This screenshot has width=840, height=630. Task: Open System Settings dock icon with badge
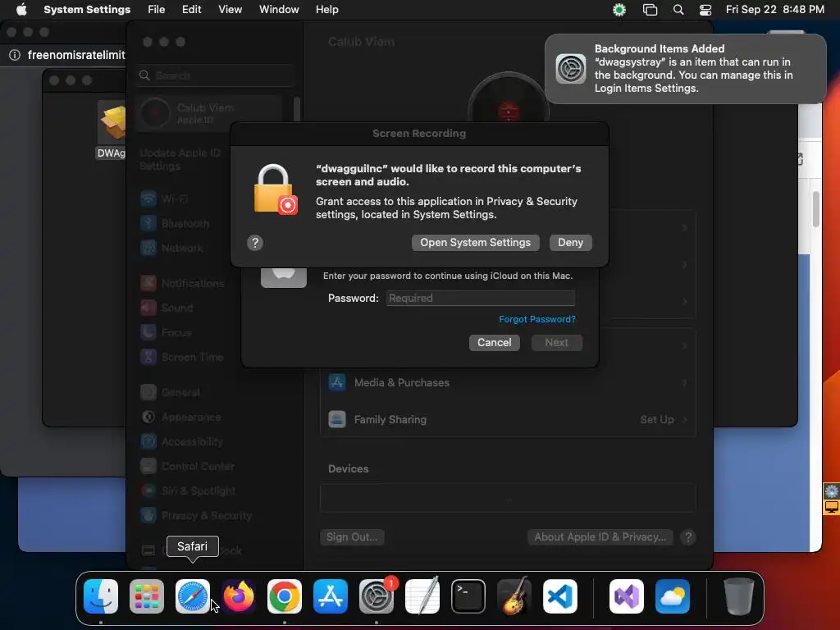point(377,596)
